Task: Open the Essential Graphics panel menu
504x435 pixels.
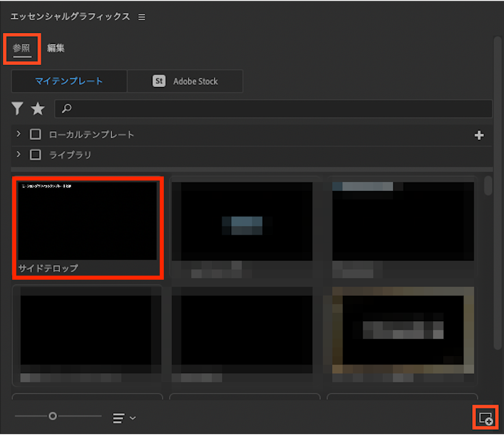Action: [x=141, y=17]
